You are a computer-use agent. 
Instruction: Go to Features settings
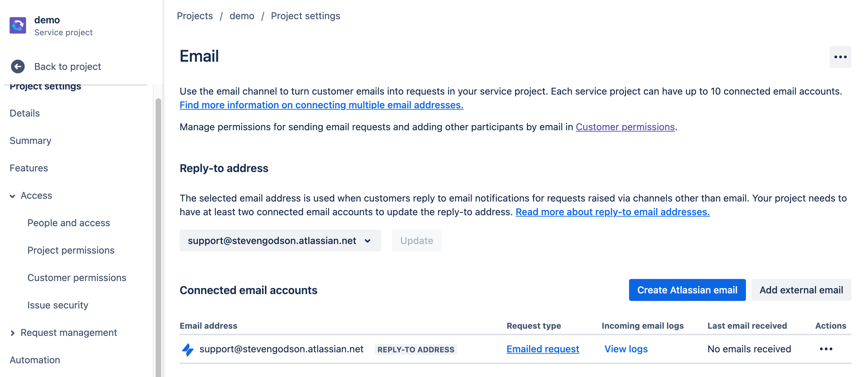pyautogui.click(x=29, y=168)
